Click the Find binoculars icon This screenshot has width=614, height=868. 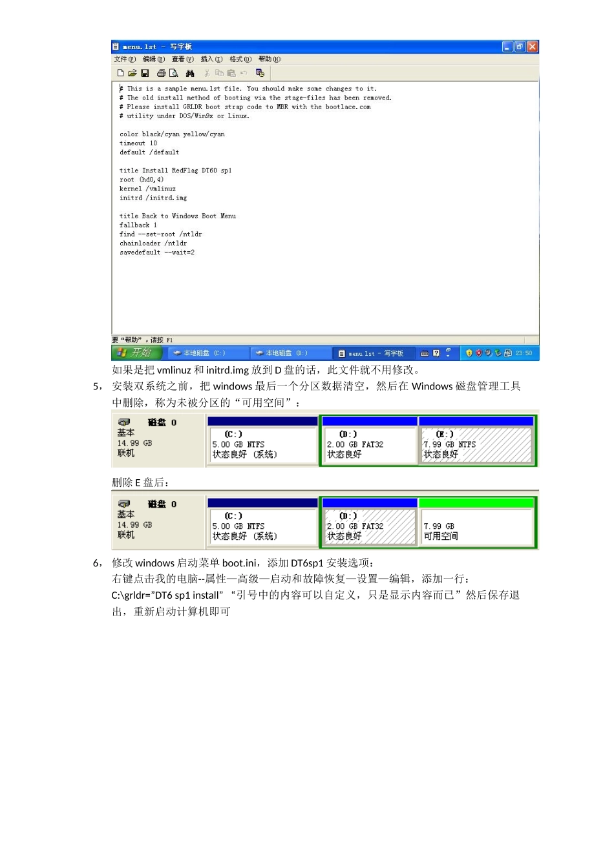point(190,73)
